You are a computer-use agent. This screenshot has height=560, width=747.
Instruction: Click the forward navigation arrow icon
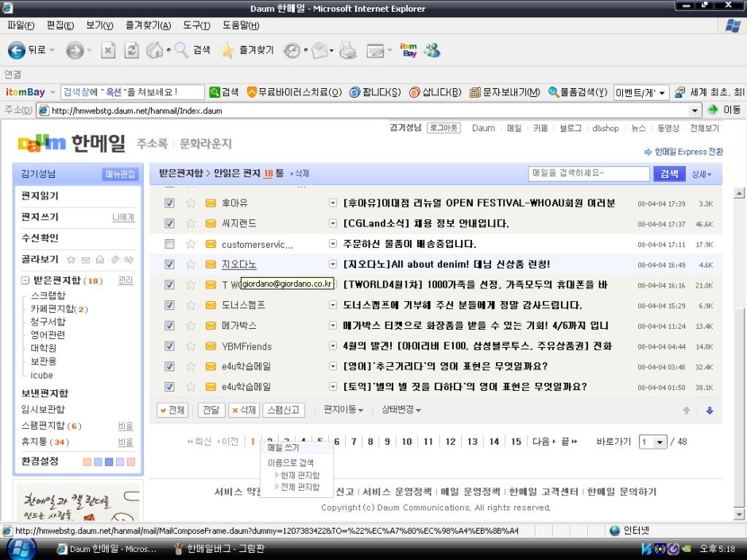[x=75, y=50]
